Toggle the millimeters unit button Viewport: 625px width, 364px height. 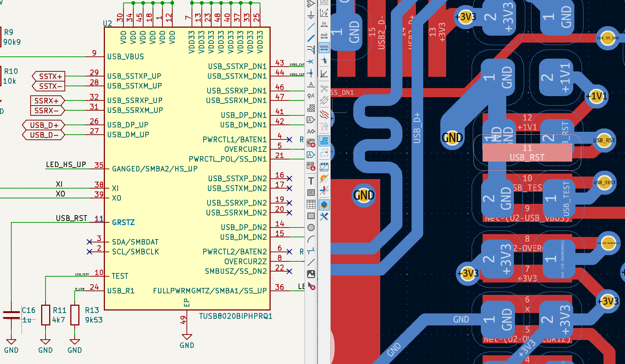pyautogui.click(x=324, y=48)
